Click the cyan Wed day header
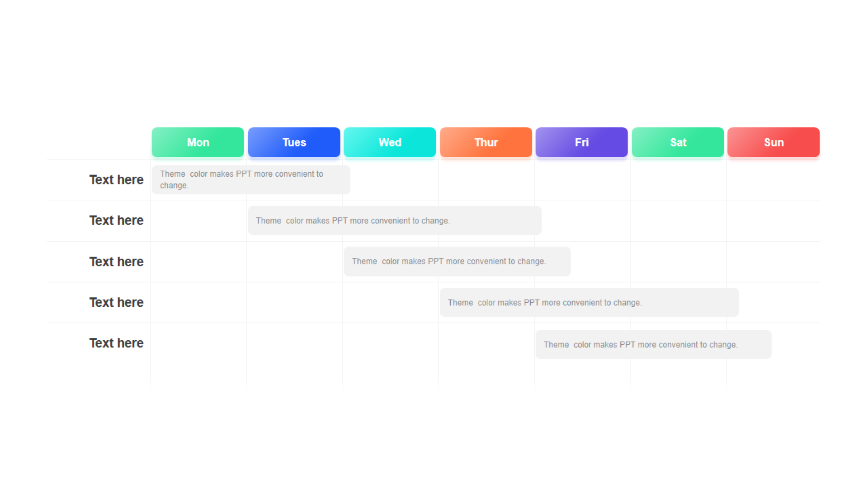This screenshot has width=868, height=488. [x=390, y=142]
